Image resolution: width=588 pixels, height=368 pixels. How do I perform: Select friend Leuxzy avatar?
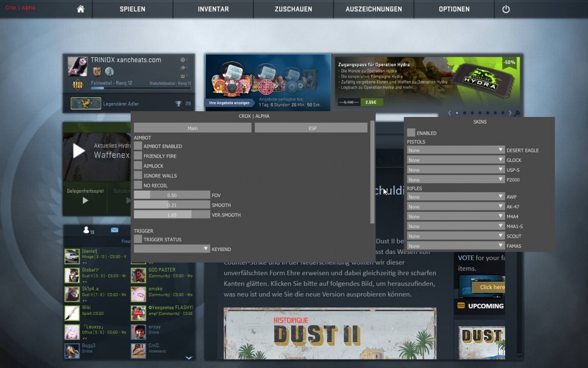coord(72,332)
